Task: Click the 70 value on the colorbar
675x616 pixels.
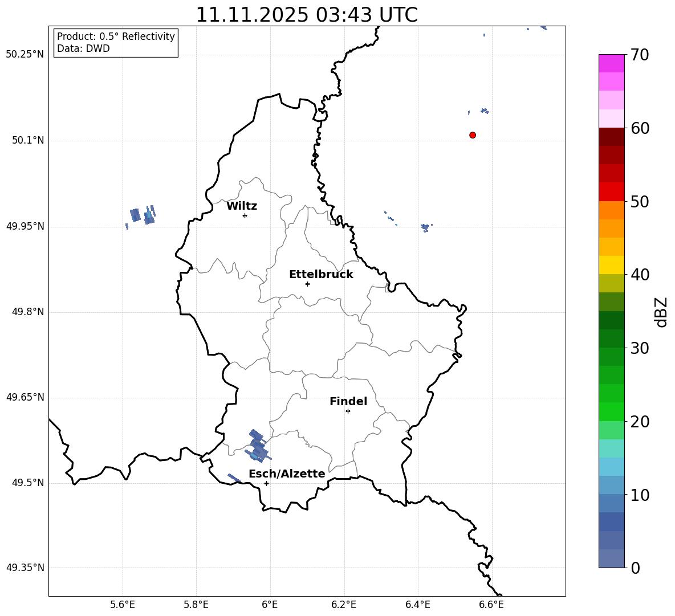Action: click(640, 55)
